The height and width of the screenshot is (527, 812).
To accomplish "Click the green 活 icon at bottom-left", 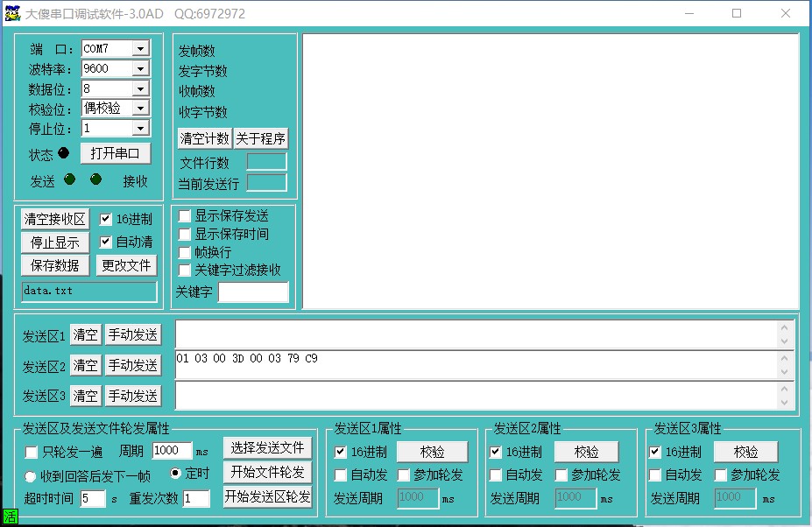I will point(10,516).
